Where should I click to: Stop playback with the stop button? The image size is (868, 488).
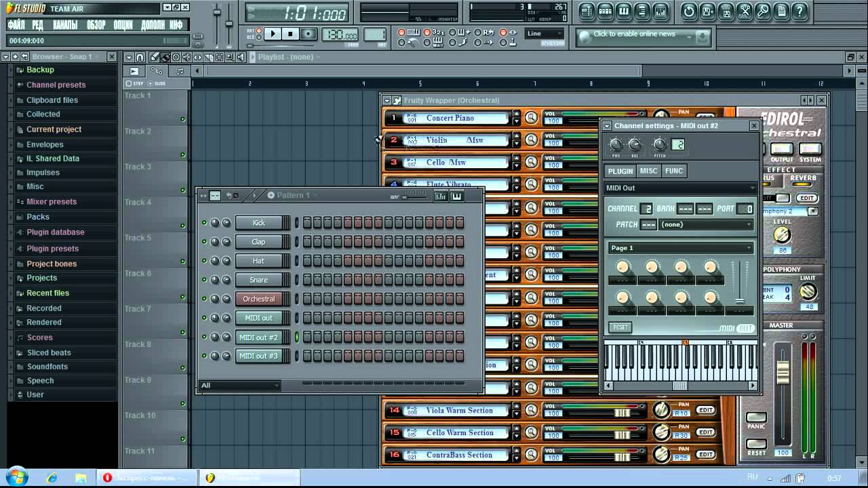[x=290, y=34]
